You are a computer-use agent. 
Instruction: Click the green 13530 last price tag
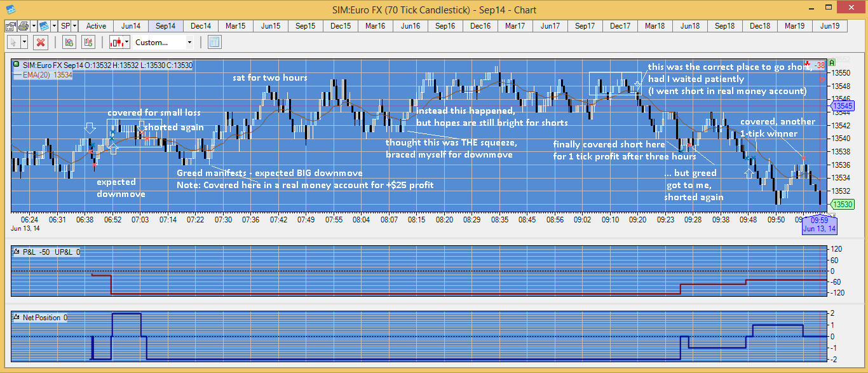click(842, 204)
